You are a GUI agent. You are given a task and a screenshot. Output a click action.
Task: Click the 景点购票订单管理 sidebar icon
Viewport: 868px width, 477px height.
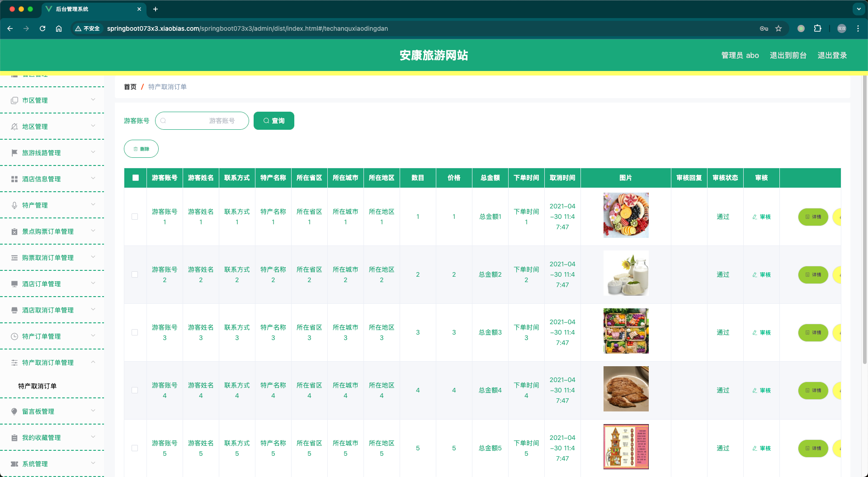coord(14,231)
